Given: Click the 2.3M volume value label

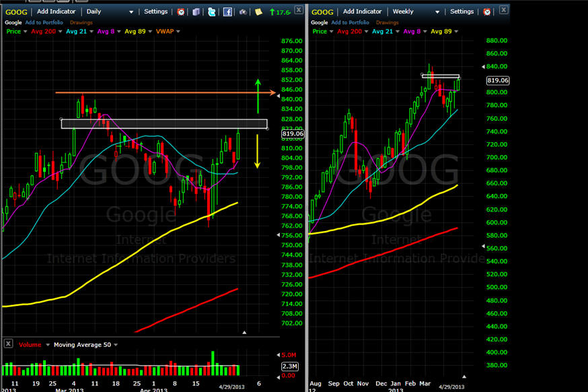Looking at the screenshot, I should point(289,366).
